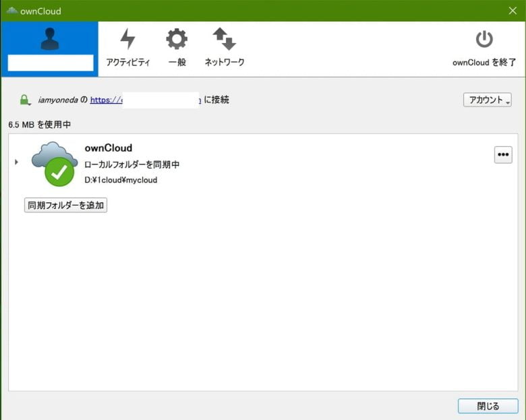Expand the ownCloud sync folder tree
526x420 pixels.
(x=16, y=162)
